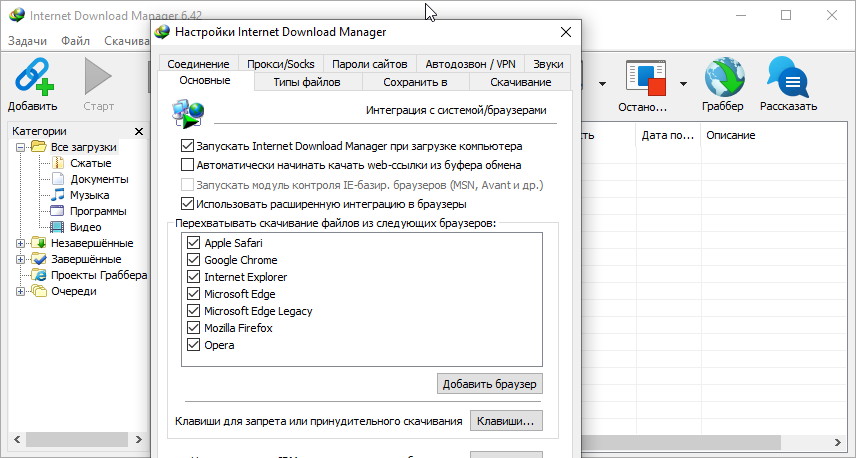856x458 pixels.
Task: Select the Основные tab
Action: [205, 80]
